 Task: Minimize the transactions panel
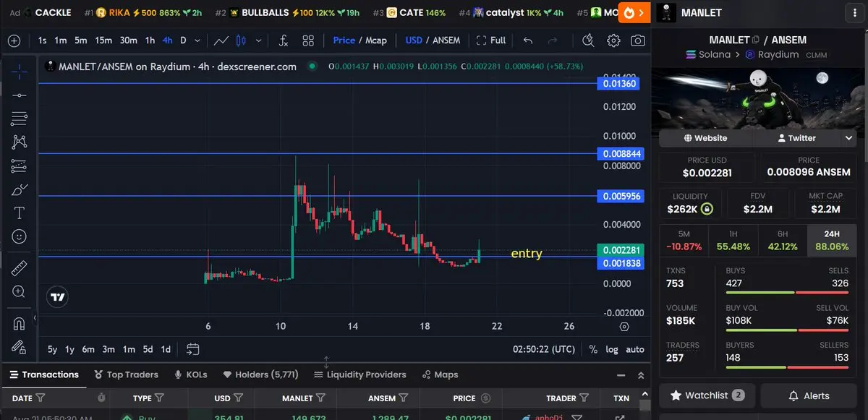click(x=621, y=375)
